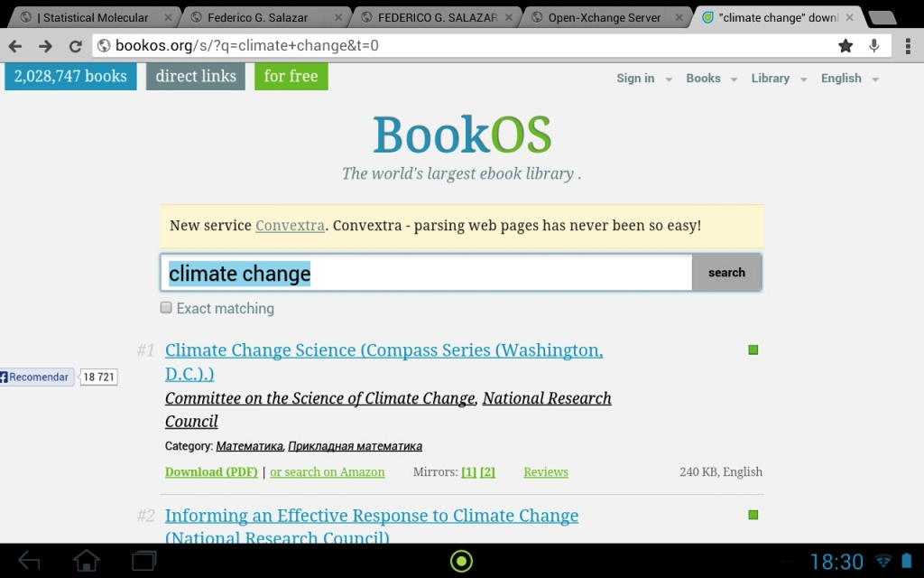
Task: Click the climate change search field
Action: click(426, 273)
